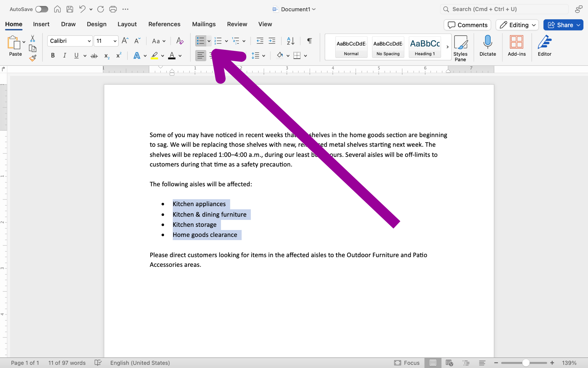Toggle italic formatting
This screenshot has height=368, width=588.
click(65, 55)
